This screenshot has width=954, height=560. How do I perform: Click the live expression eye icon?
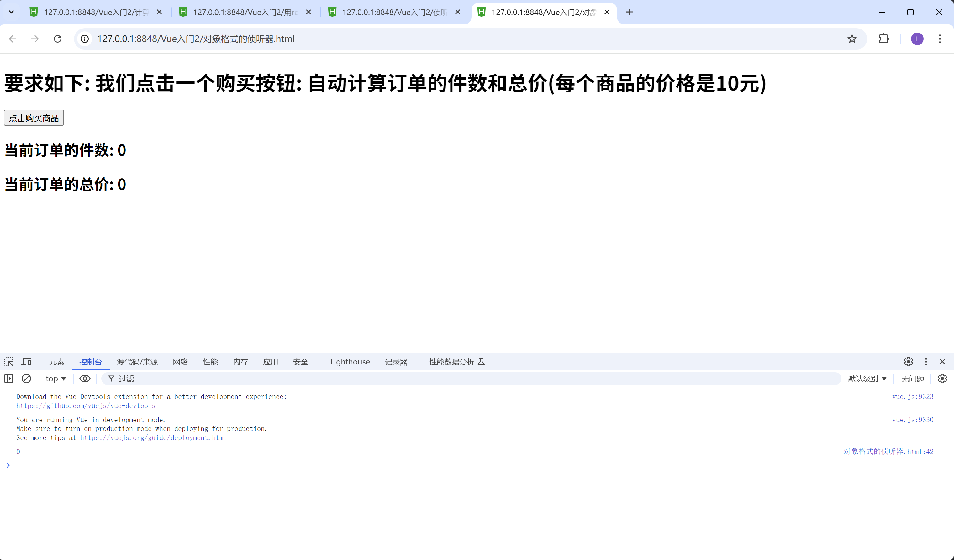[x=85, y=378]
